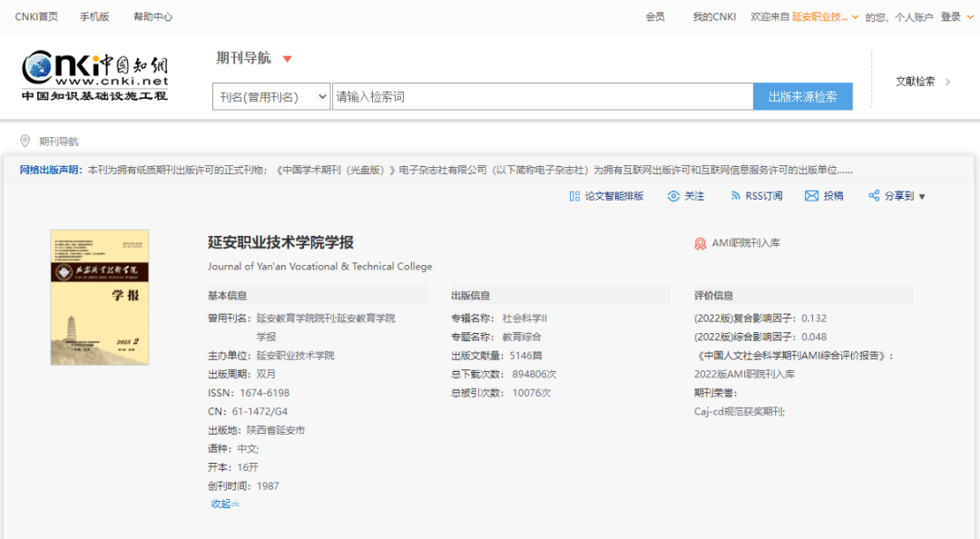Click the 出版来源检索 search button
Image resolution: width=980 pixels, height=539 pixels.
802,97
